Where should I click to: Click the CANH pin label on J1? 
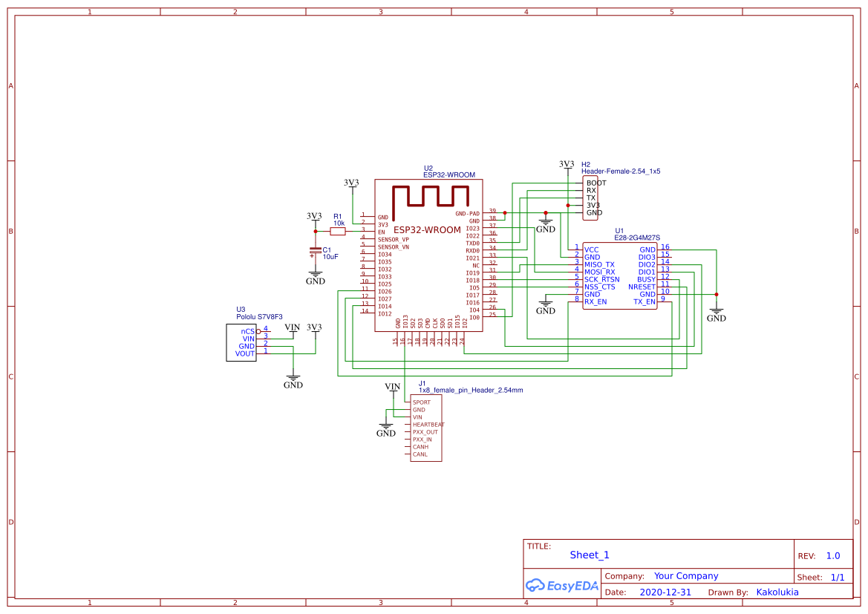coord(420,447)
